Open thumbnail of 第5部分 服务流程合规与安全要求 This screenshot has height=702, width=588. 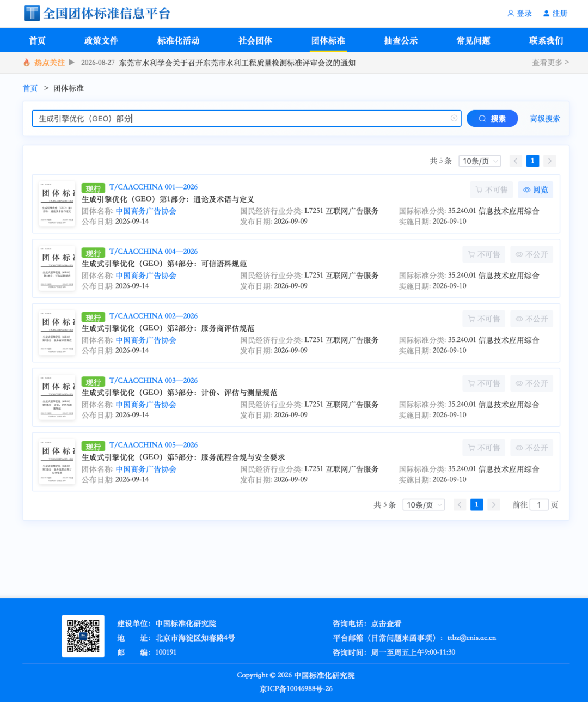point(57,462)
